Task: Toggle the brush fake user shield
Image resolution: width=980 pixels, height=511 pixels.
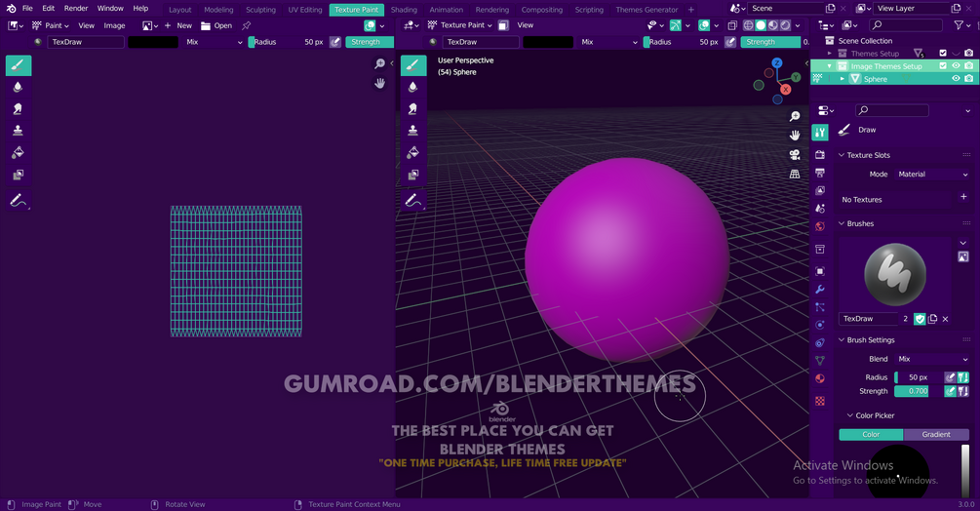Action: (x=920, y=319)
